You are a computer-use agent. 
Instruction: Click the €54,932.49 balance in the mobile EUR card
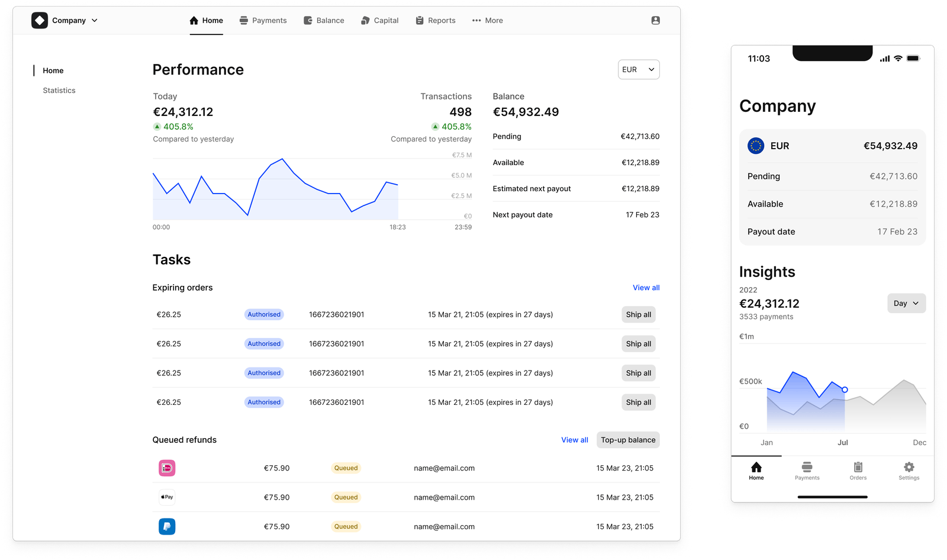(890, 146)
